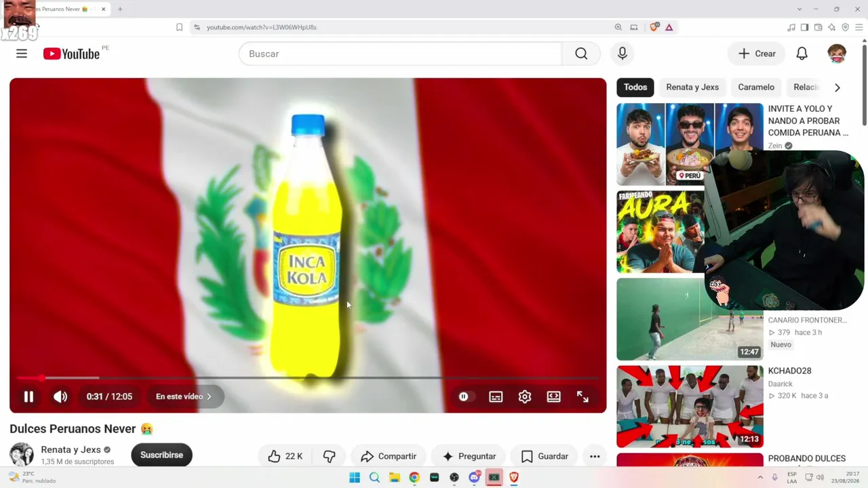Open the 12:47 fronton video thumbnail
Viewport: 868px width, 488px height.
pyautogui.click(x=690, y=319)
